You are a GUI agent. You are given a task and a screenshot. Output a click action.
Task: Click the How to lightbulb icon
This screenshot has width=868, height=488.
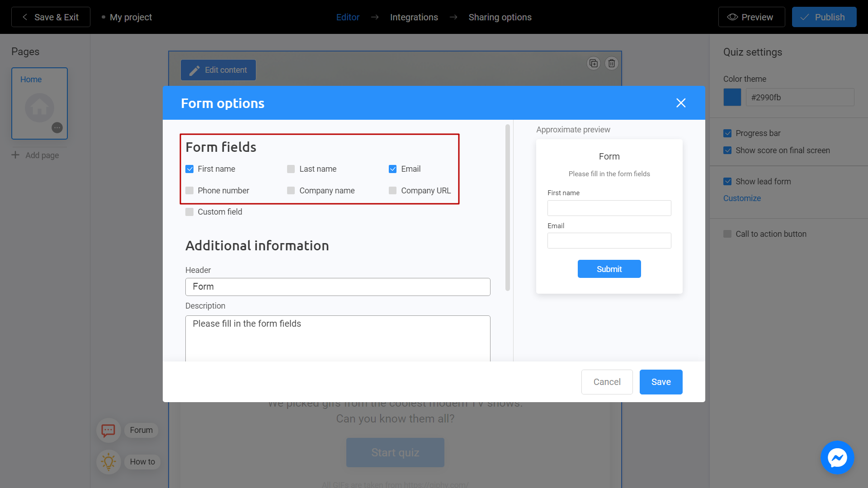109,461
